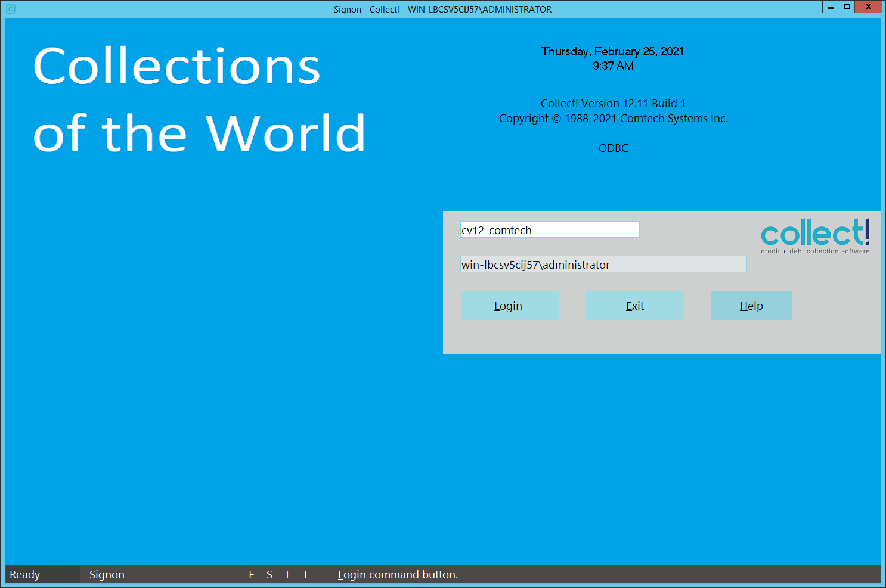The image size is (886, 588).
Task: Click 'Ready' in the status bar
Action: [x=25, y=575]
